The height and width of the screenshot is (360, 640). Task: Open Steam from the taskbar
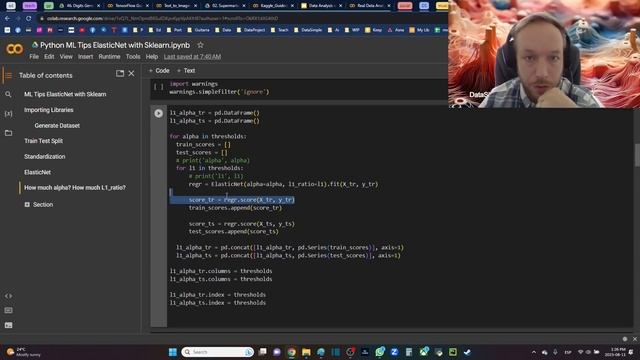tap(467, 352)
